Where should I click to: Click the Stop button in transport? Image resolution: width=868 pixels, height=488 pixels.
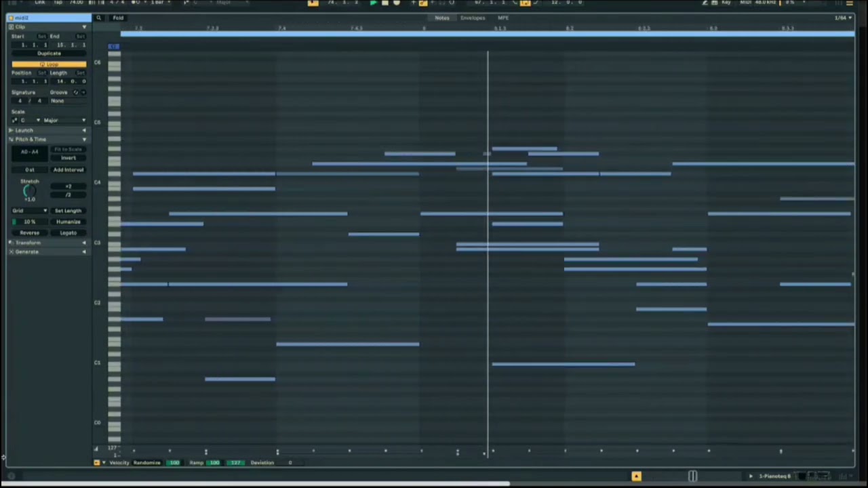(385, 3)
